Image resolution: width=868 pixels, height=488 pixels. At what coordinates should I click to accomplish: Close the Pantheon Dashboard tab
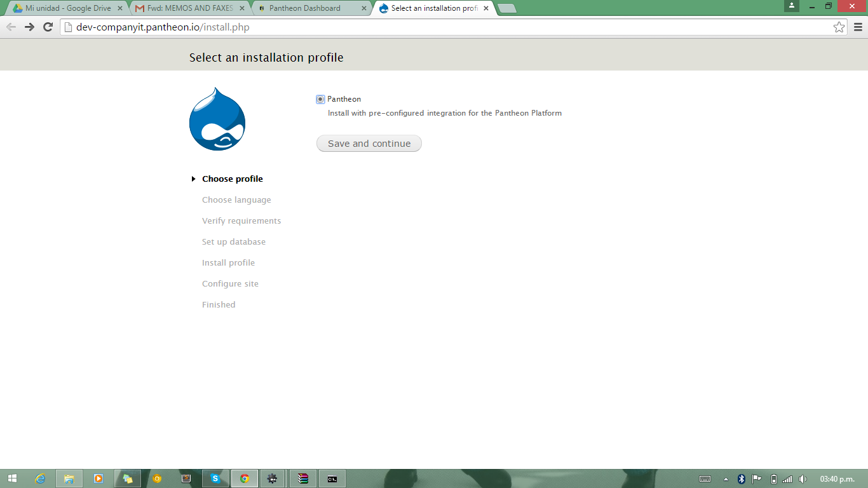364,8
